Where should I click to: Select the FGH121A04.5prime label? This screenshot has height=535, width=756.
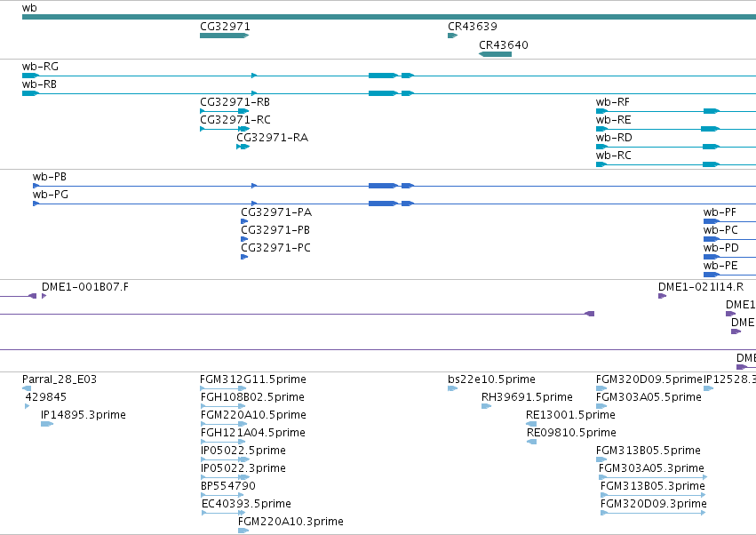tap(253, 433)
